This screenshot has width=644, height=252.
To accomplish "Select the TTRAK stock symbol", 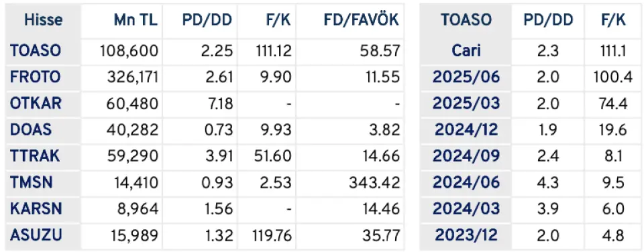I will click(x=35, y=156).
